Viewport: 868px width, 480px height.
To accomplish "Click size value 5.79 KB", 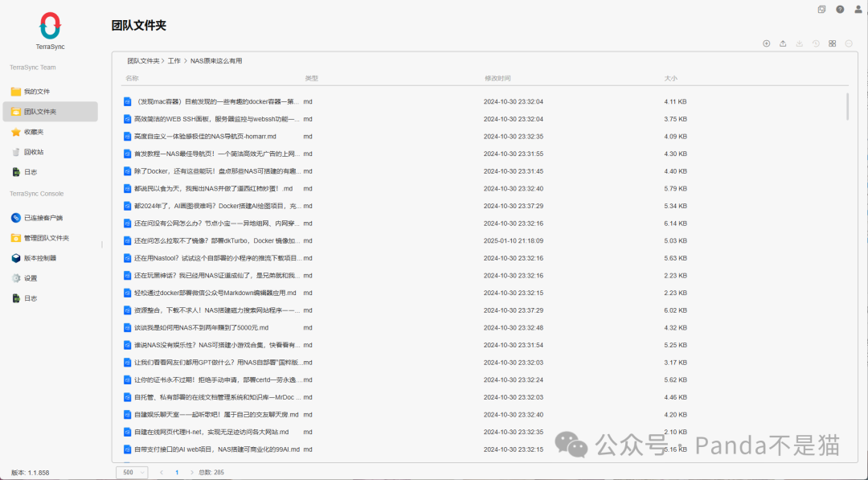I will point(675,188).
